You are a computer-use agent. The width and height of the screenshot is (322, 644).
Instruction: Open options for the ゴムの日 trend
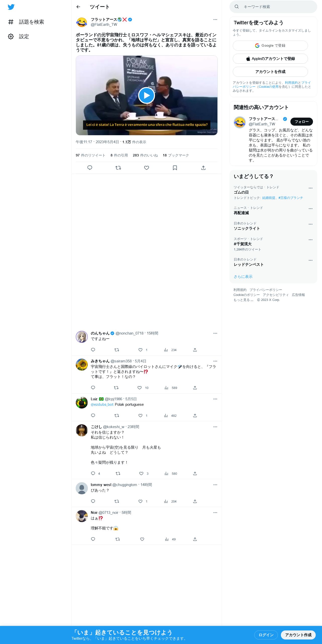(x=310, y=188)
